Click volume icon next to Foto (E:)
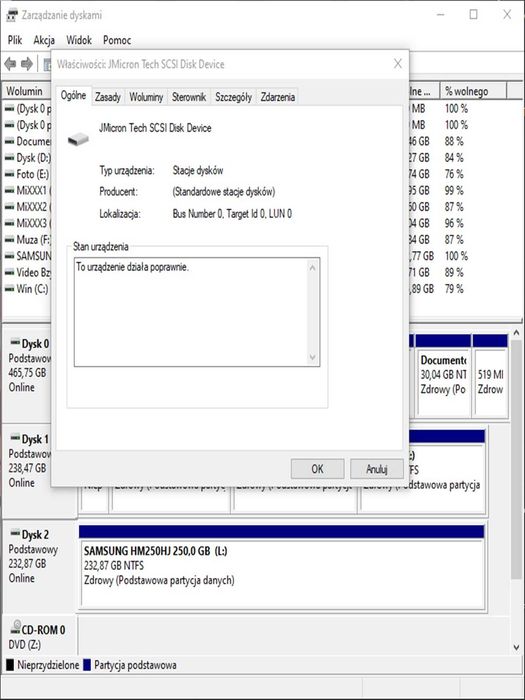Screen dimensions: 525x700 pos(9,174)
